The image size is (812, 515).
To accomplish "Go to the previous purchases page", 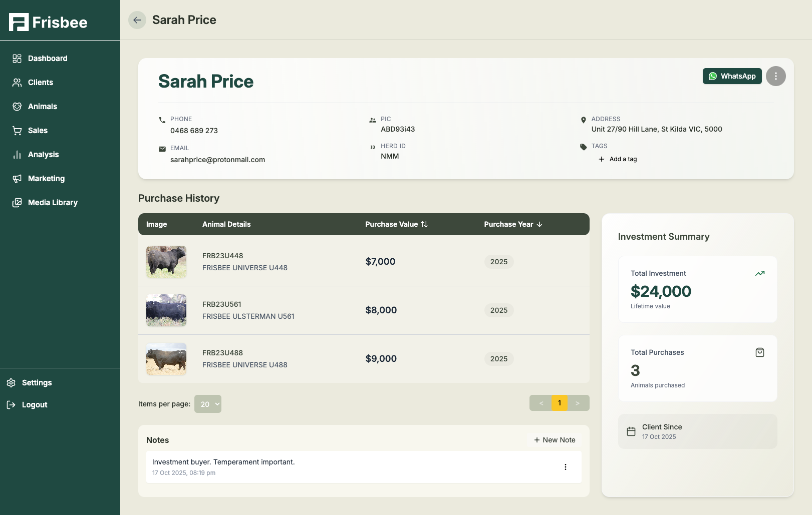I will pos(541,403).
